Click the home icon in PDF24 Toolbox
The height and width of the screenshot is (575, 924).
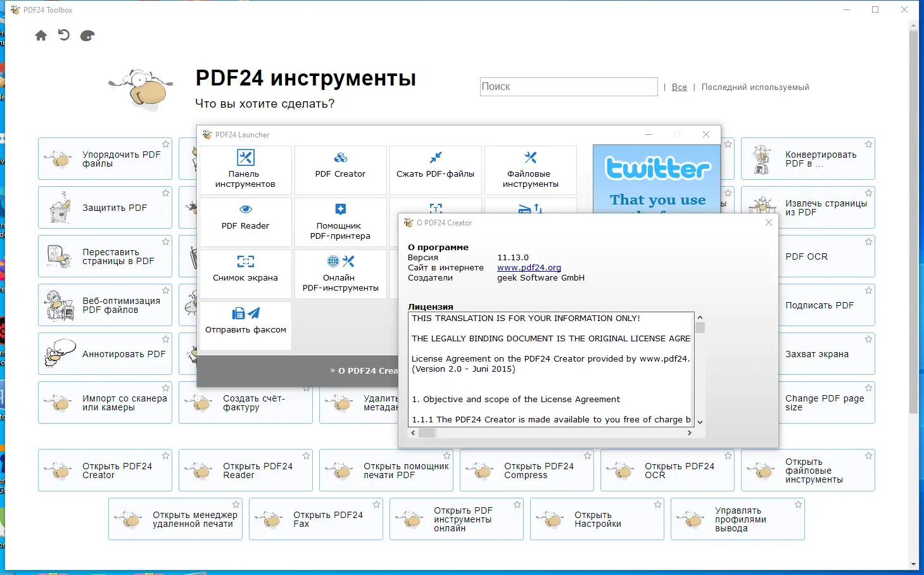pos(41,35)
